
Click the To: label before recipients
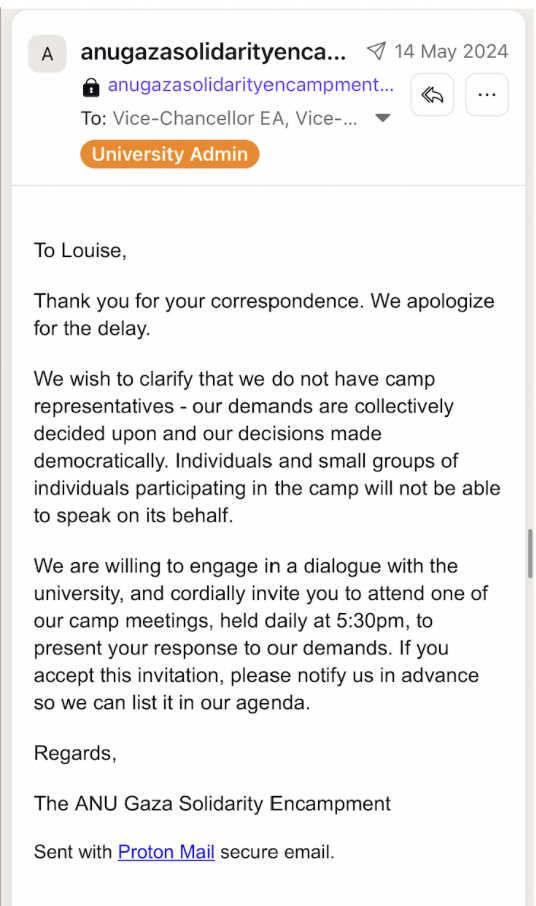(x=94, y=118)
